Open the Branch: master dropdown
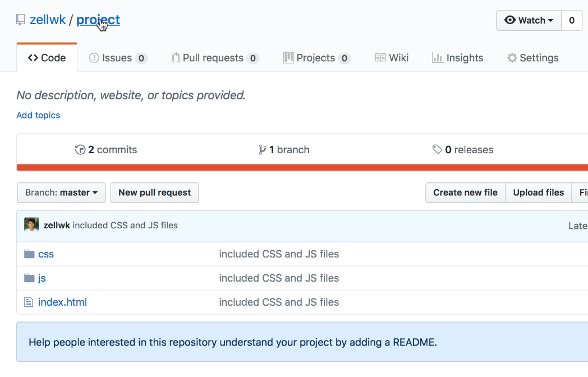Image resolution: width=588 pixels, height=377 pixels. tap(61, 192)
